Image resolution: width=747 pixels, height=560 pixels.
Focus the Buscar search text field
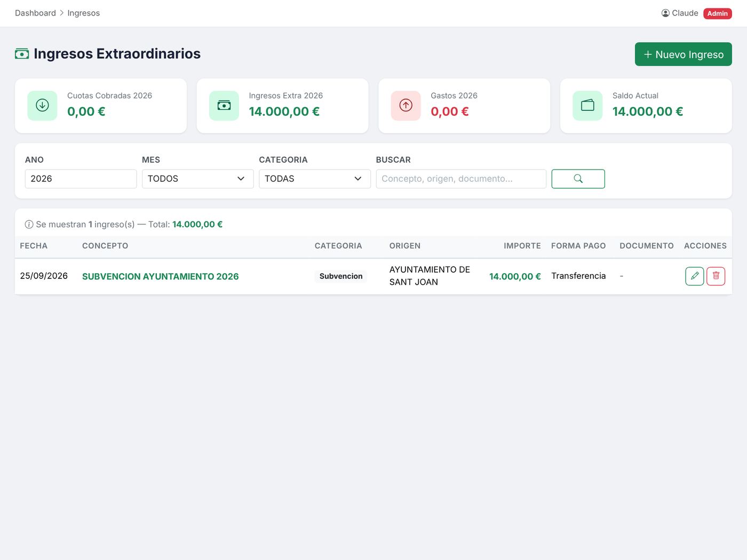[461, 179]
